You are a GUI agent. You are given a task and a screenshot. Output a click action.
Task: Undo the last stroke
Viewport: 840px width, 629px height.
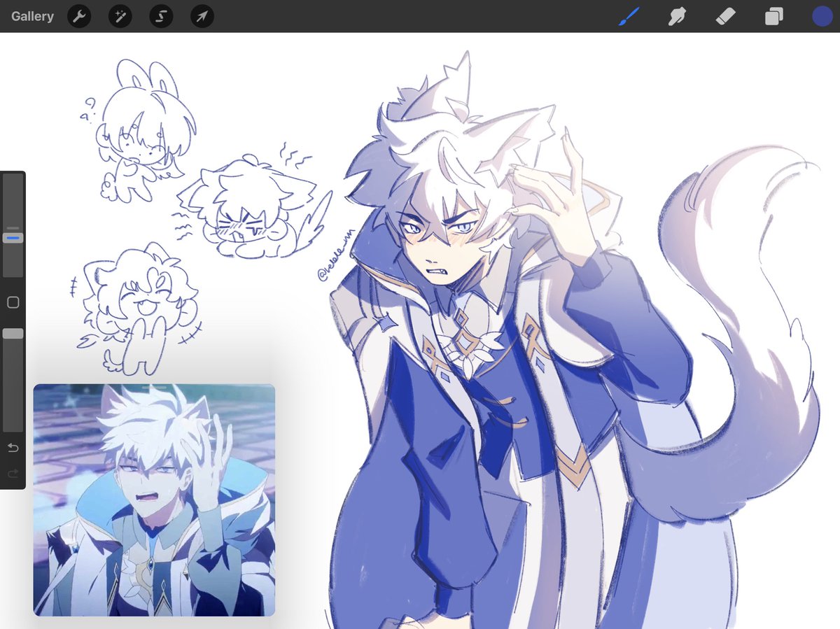click(x=13, y=448)
